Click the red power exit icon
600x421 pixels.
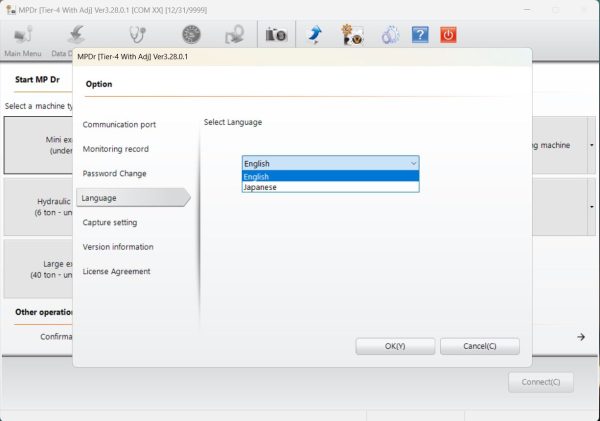tap(448, 35)
